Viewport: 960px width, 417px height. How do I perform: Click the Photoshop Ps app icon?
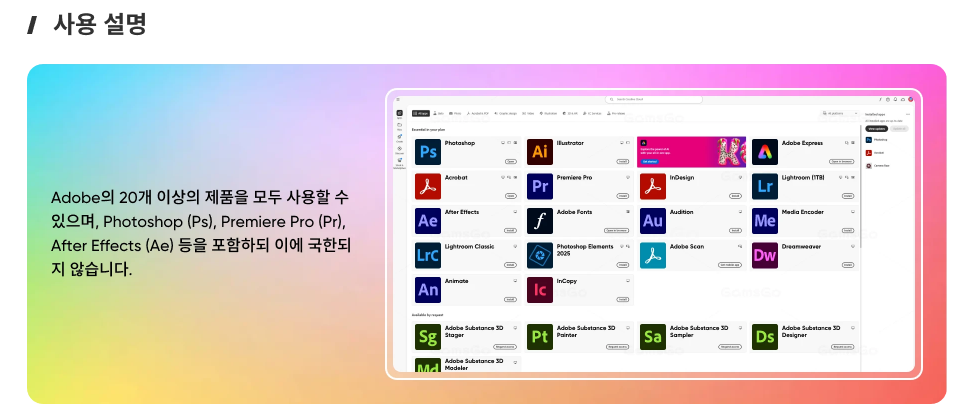428,152
